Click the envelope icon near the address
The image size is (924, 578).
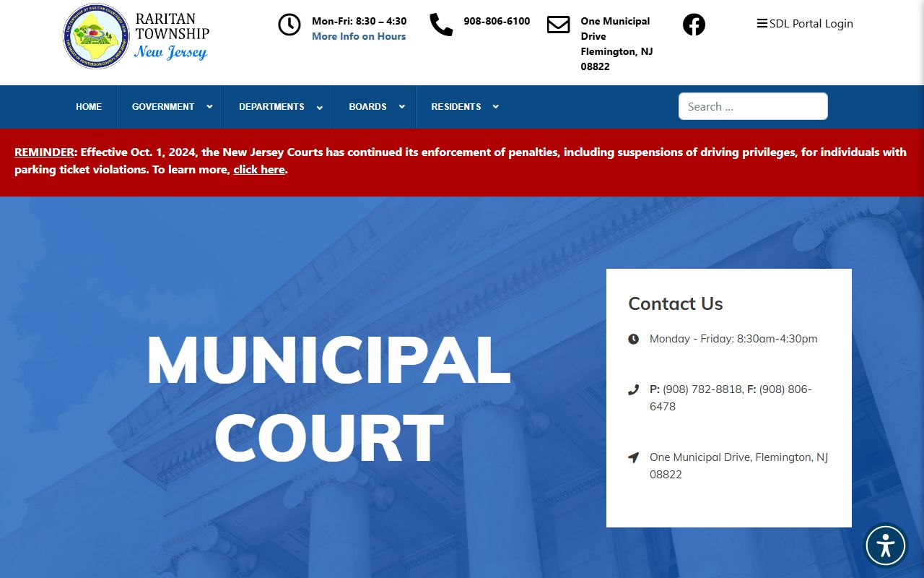[558, 25]
